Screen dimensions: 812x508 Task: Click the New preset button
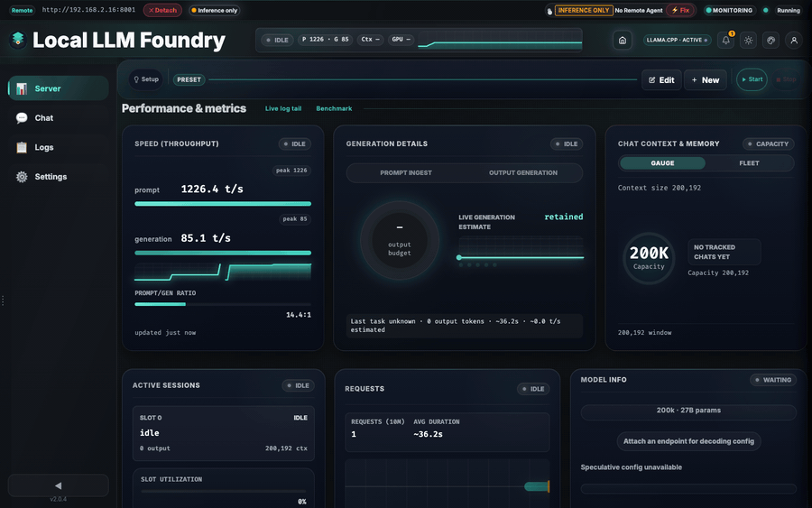[x=706, y=79]
